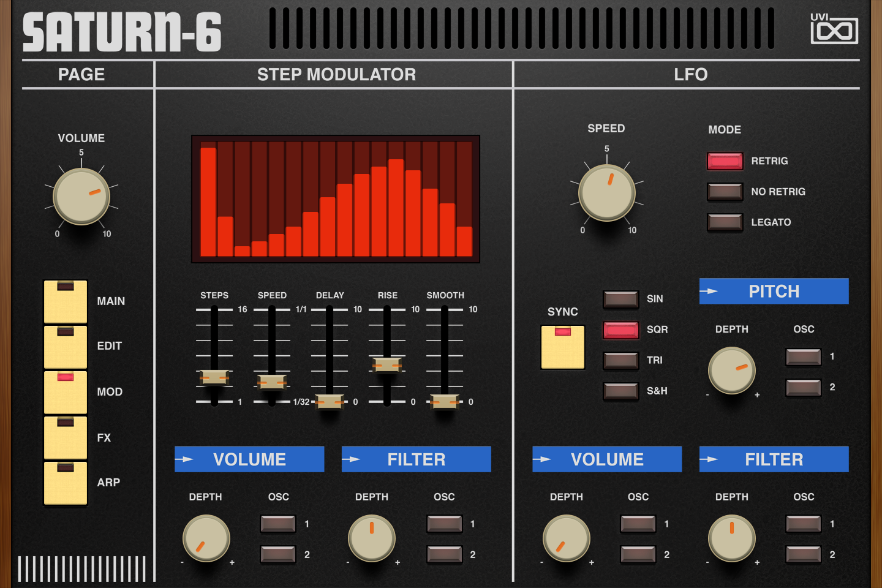
Task: Click the Step Modulator filter DEPTH knob
Action: [372, 538]
